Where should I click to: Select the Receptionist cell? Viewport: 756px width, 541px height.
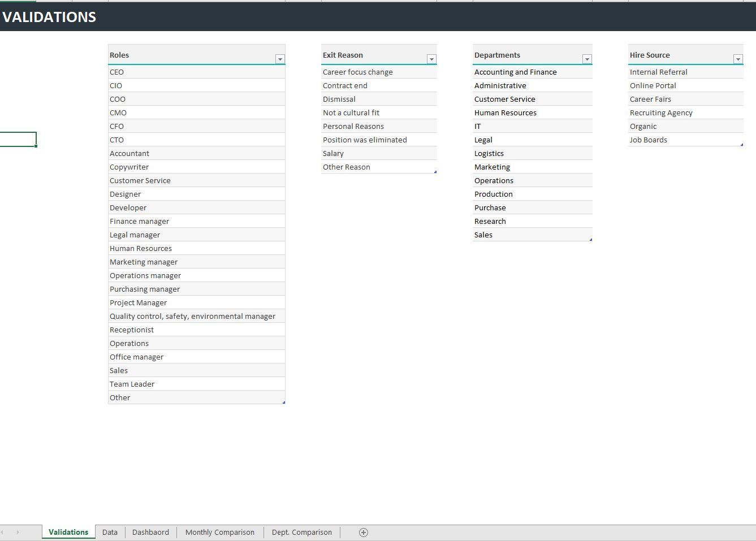(197, 330)
